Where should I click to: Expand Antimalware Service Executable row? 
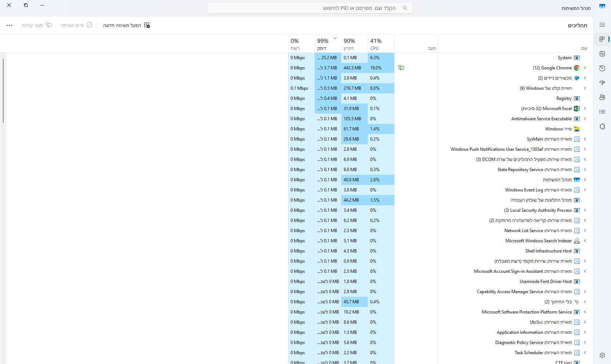pyautogui.click(x=585, y=119)
